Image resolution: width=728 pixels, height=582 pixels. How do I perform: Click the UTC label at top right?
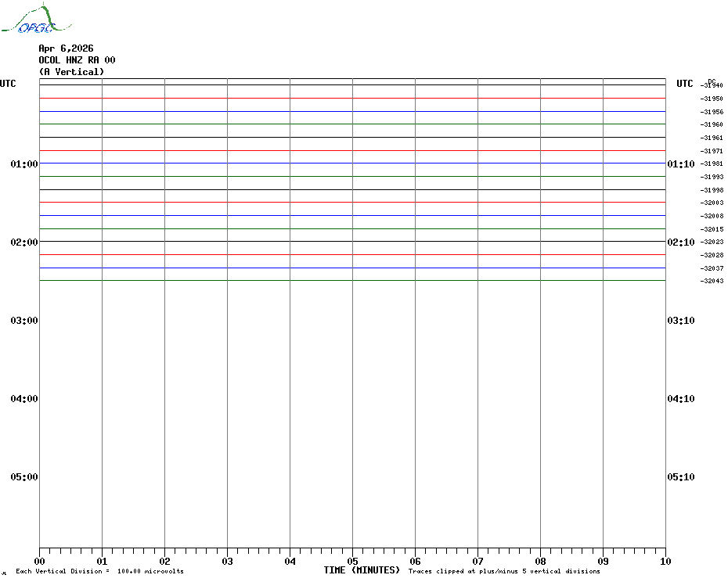click(685, 84)
